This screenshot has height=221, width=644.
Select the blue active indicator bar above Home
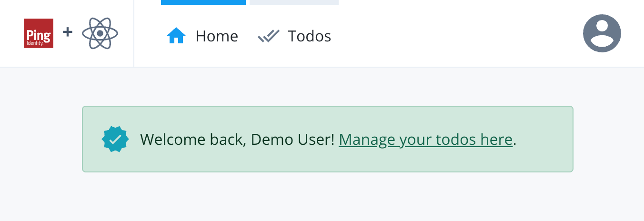tap(203, 2)
